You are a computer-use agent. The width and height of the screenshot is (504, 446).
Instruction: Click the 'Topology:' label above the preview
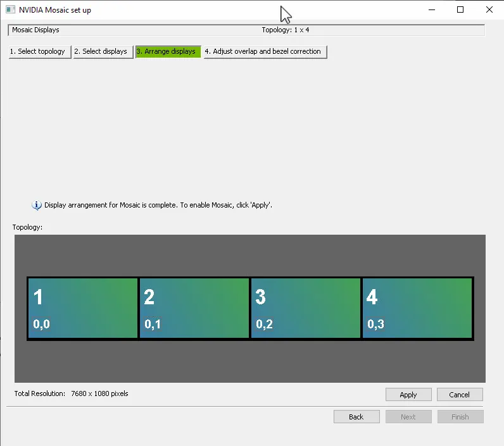pyautogui.click(x=27, y=227)
